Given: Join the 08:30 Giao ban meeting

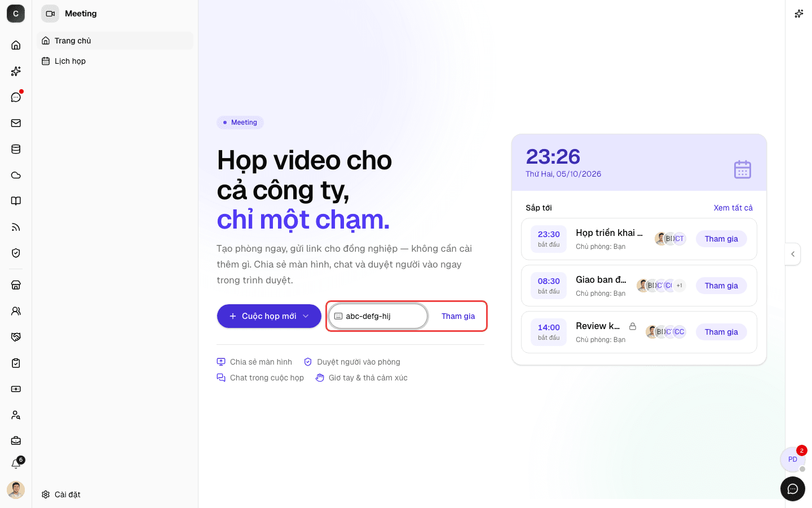Looking at the screenshot, I should [721, 286].
